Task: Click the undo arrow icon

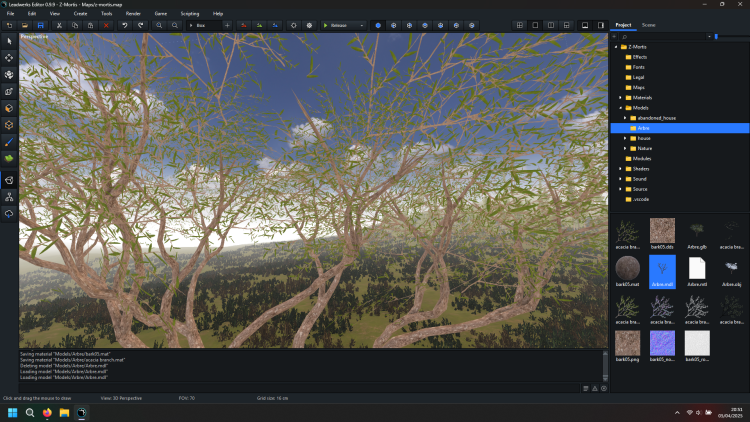Action: coord(124,24)
